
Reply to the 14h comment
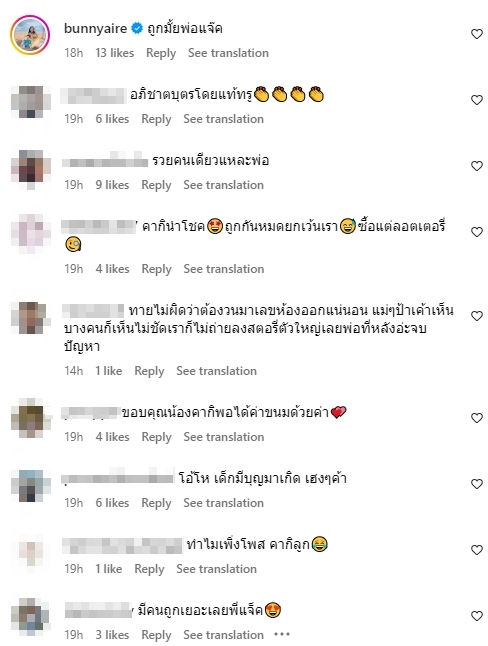tap(149, 371)
